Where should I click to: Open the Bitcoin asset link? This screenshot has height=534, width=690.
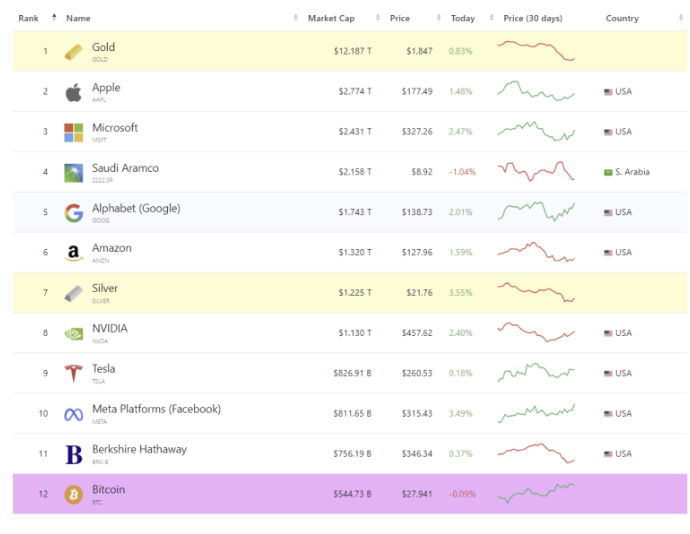(108, 490)
